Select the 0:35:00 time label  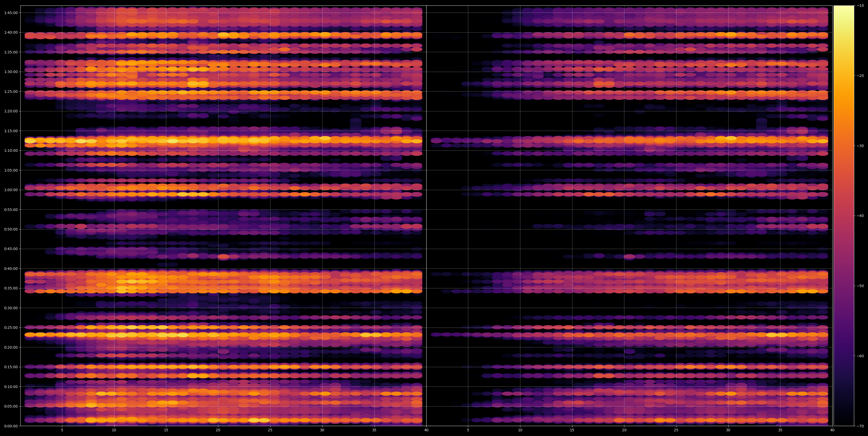tap(11, 288)
